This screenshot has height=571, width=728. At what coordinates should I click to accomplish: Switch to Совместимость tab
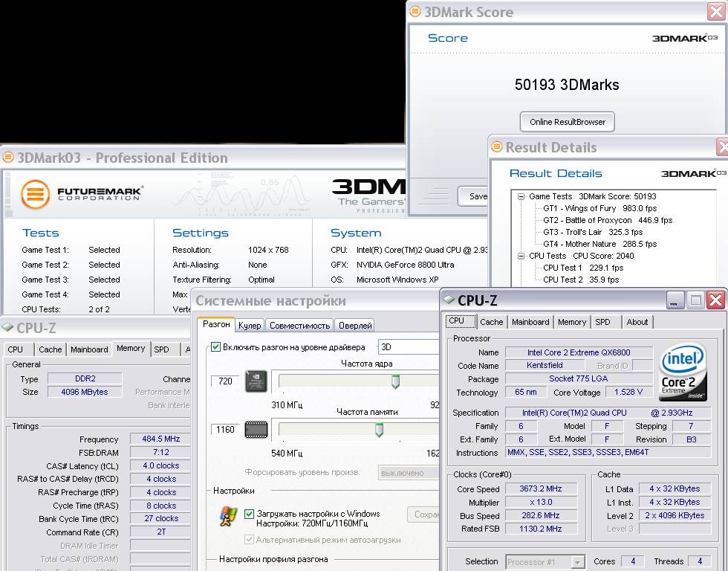299,325
